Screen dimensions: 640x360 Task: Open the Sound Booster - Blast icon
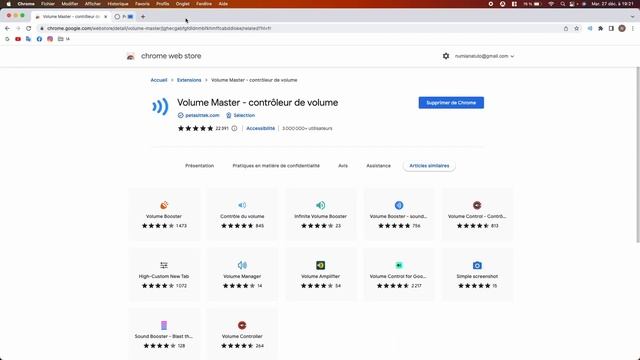point(164,325)
